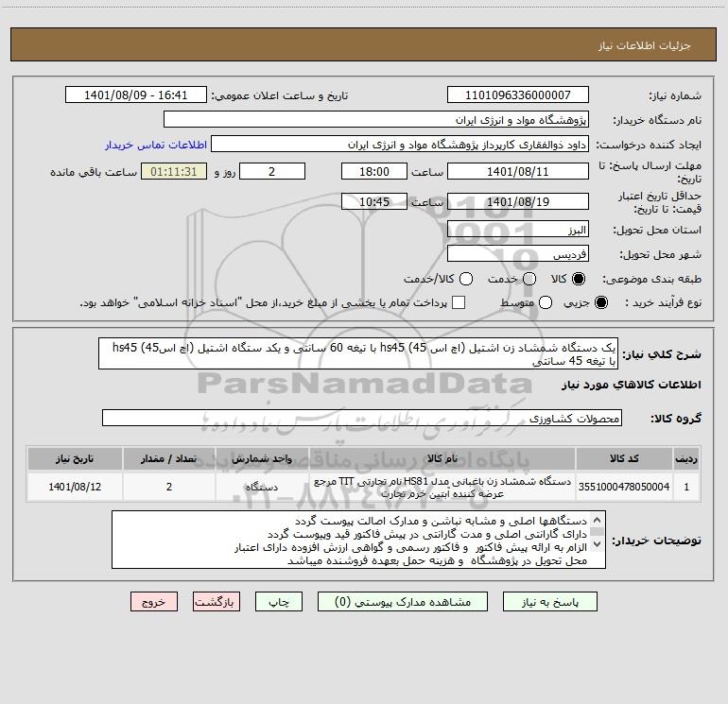Click the response deadline date 1401/08/11
Screen dimensions: 728x704
click(x=518, y=171)
